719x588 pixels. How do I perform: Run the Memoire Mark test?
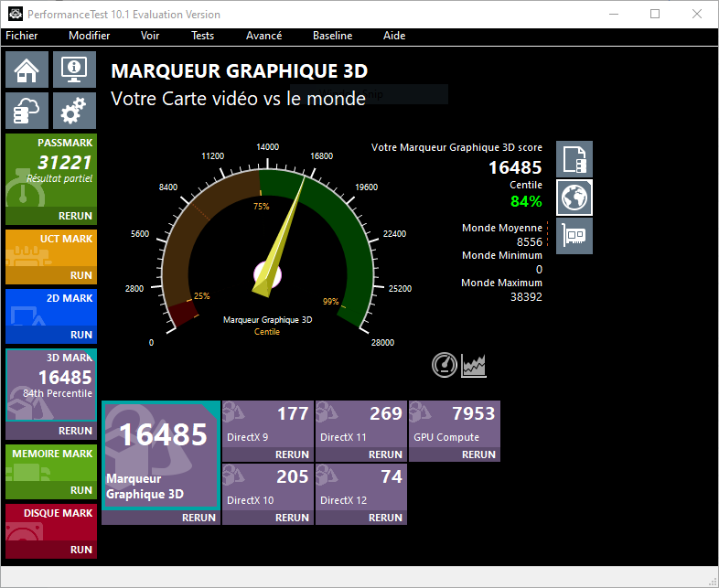(81, 490)
